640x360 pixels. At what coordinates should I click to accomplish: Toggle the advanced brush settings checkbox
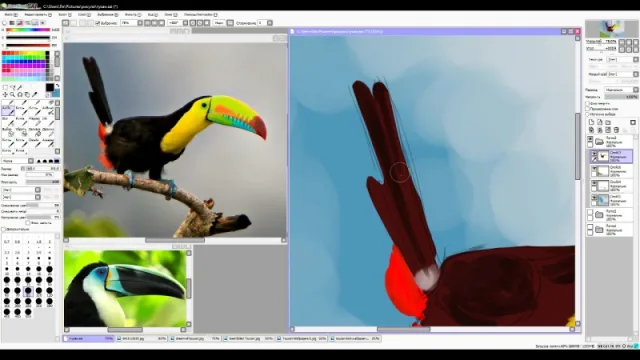[3, 229]
